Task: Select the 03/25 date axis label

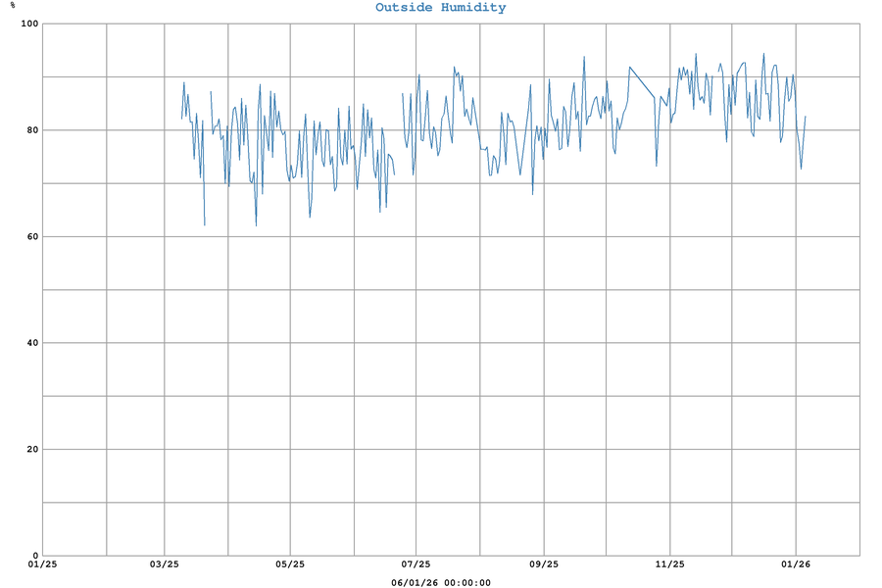Action: tap(165, 564)
